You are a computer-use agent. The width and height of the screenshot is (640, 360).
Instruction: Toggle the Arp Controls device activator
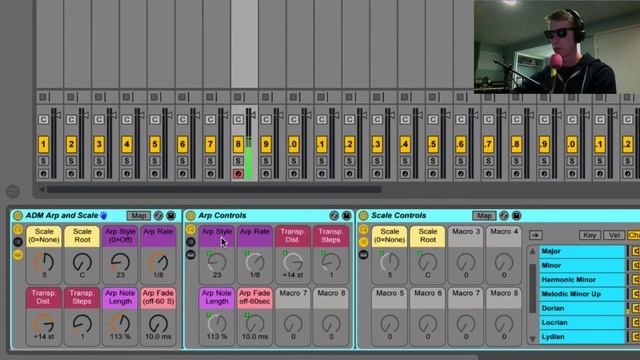[191, 216]
